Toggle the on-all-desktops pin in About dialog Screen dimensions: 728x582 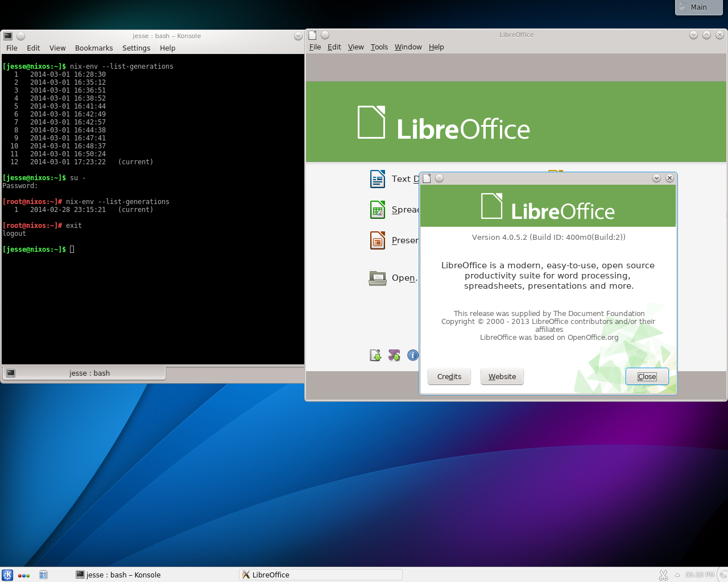439,178
